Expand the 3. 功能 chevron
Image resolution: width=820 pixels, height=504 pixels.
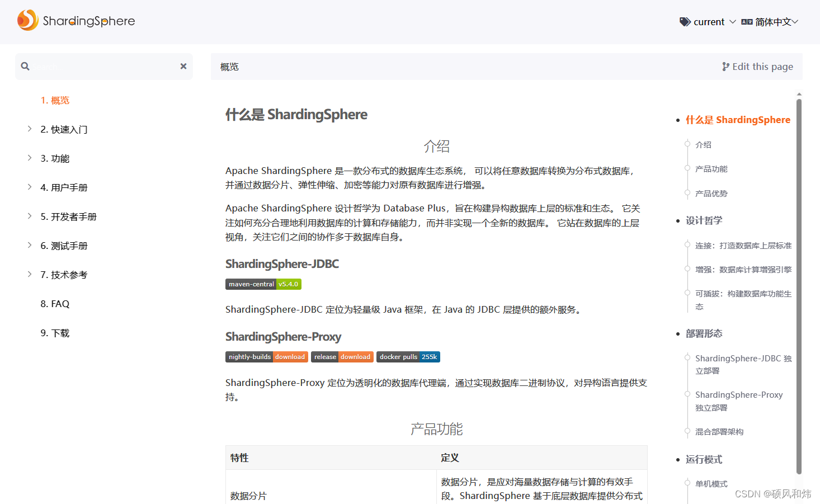(30, 158)
